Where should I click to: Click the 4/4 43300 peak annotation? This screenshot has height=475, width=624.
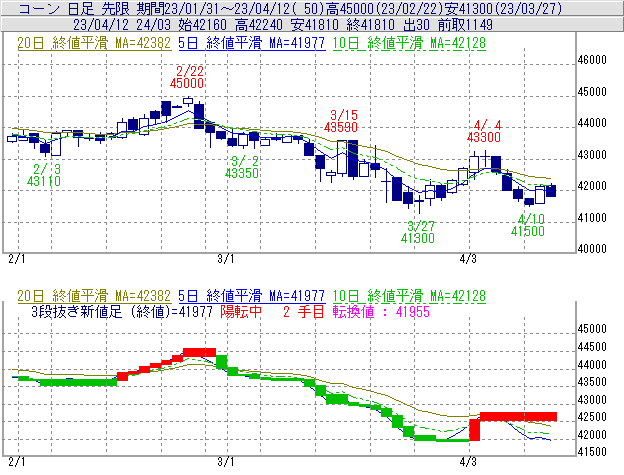point(484,131)
